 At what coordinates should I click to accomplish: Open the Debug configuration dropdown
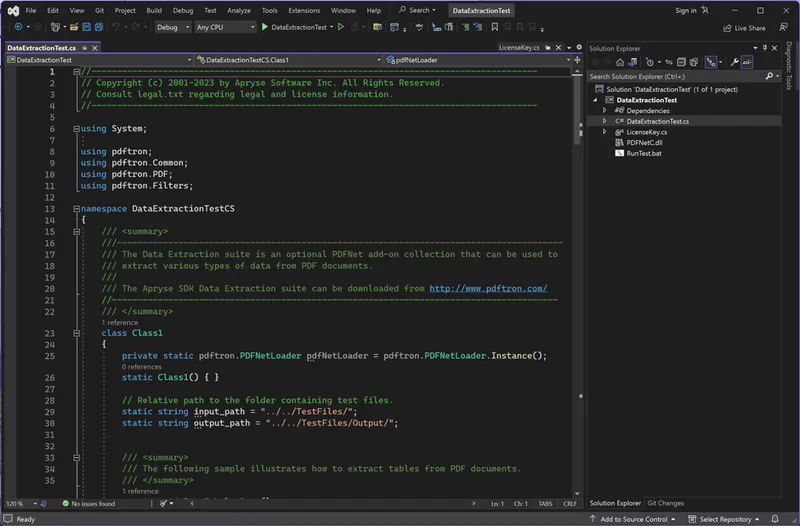(172, 28)
